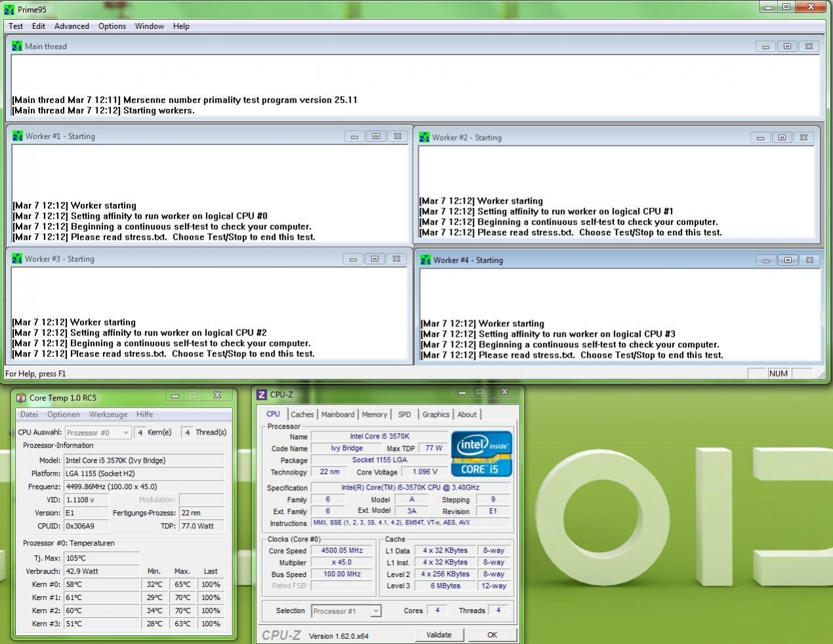This screenshot has width=833, height=644.
Task: Click the NUM indicator in Prime95 status bar
Action: click(778, 374)
